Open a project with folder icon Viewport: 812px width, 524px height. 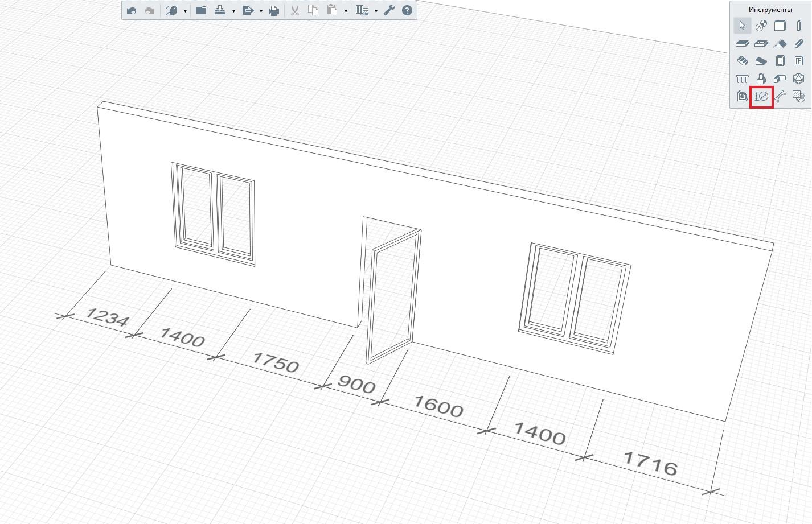[x=201, y=10]
